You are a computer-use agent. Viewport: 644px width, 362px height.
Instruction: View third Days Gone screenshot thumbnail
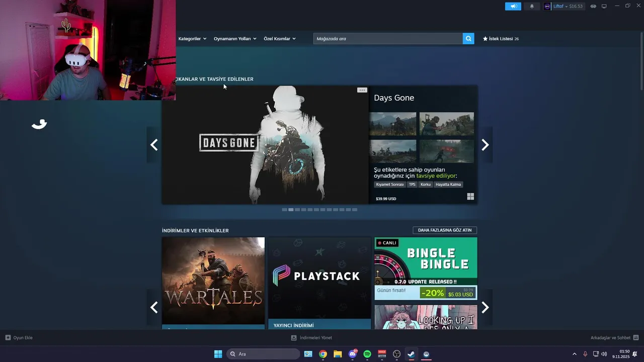coord(393,151)
